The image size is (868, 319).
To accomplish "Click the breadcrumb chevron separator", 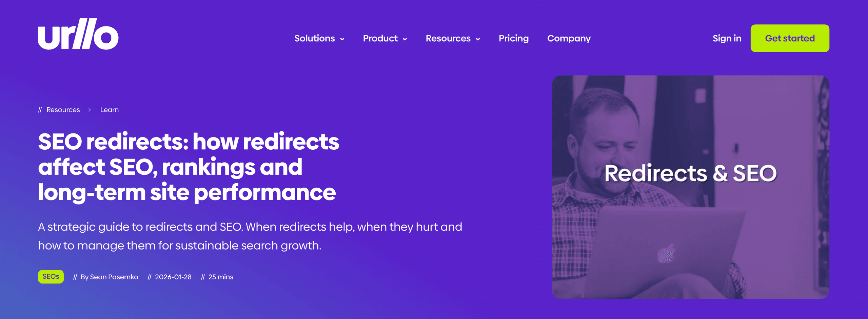I will tap(90, 110).
